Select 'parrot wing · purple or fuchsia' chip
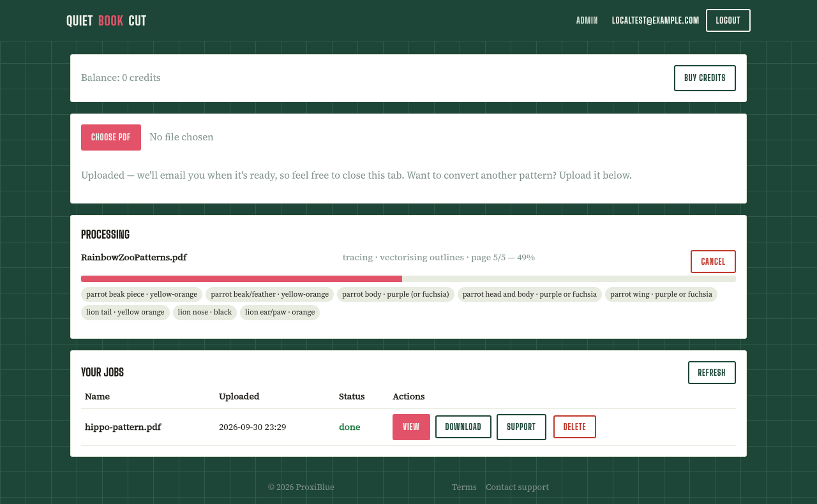 pos(661,294)
